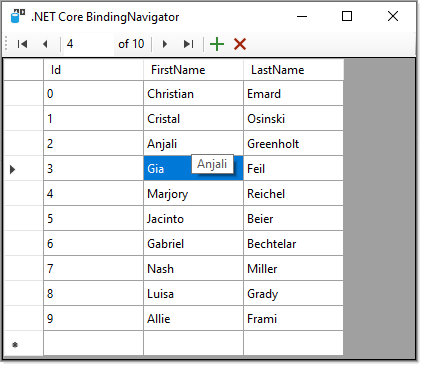The image size is (423, 367).
Task: Click the empty FirstName cell in new row
Action: click(x=193, y=344)
